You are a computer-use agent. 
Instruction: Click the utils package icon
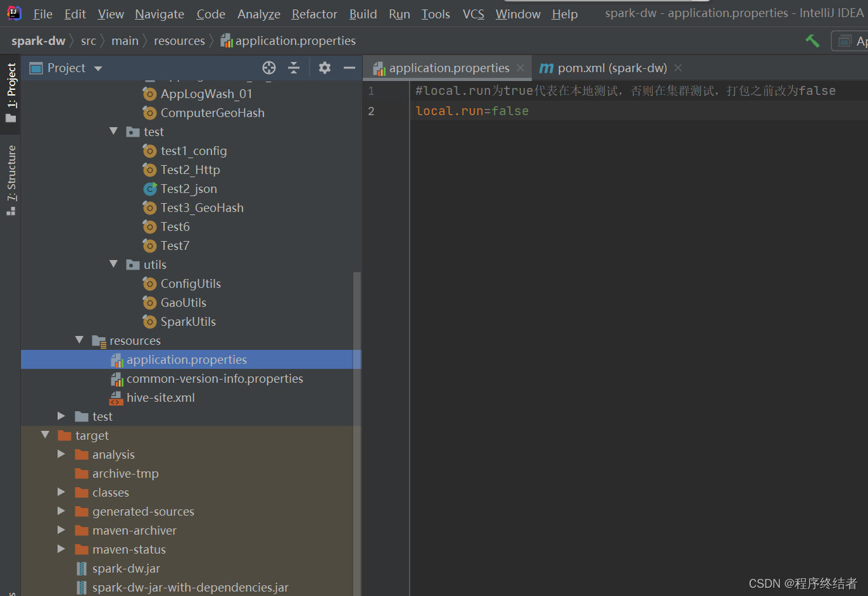132,264
